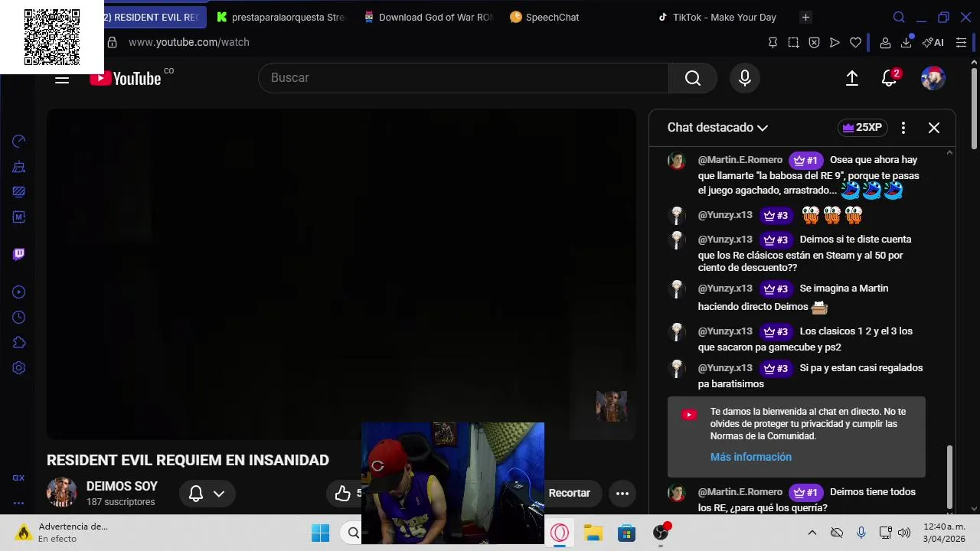Open sidebar three-dot setup menu
980x551 pixels.
click(x=18, y=503)
